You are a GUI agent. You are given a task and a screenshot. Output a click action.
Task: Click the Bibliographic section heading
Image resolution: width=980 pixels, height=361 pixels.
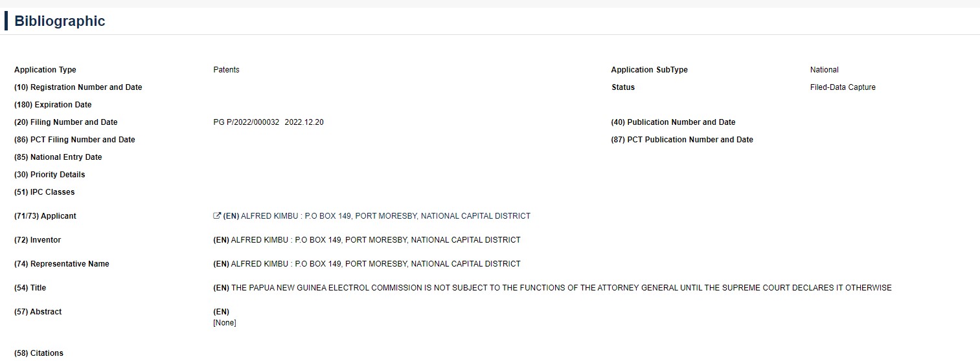click(x=60, y=21)
